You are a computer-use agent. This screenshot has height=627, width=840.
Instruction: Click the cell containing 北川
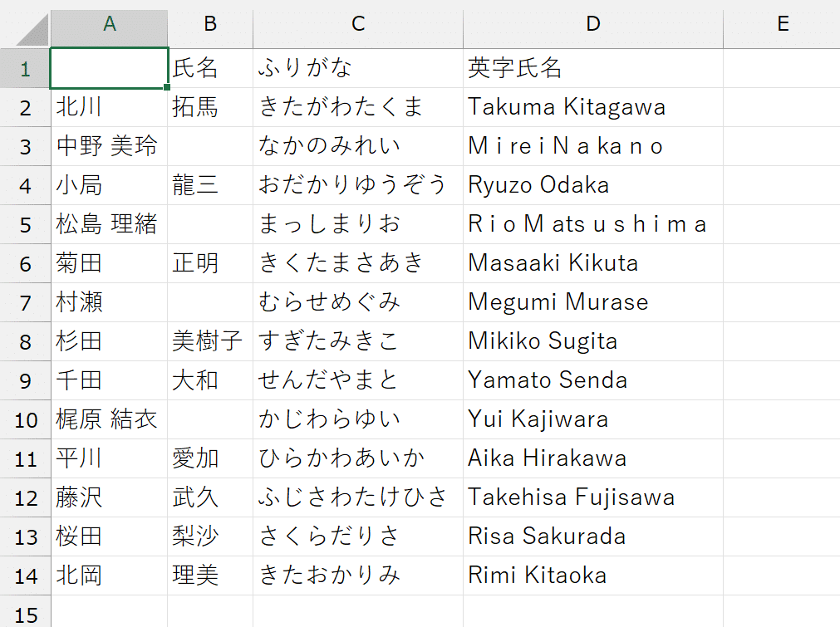pos(109,106)
